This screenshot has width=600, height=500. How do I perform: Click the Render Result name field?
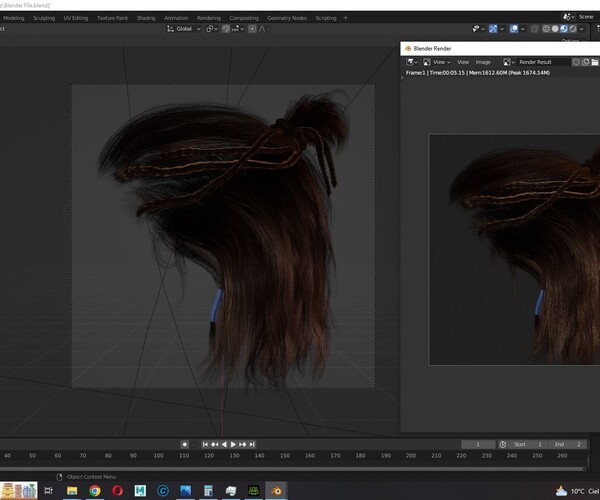(543, 62)
